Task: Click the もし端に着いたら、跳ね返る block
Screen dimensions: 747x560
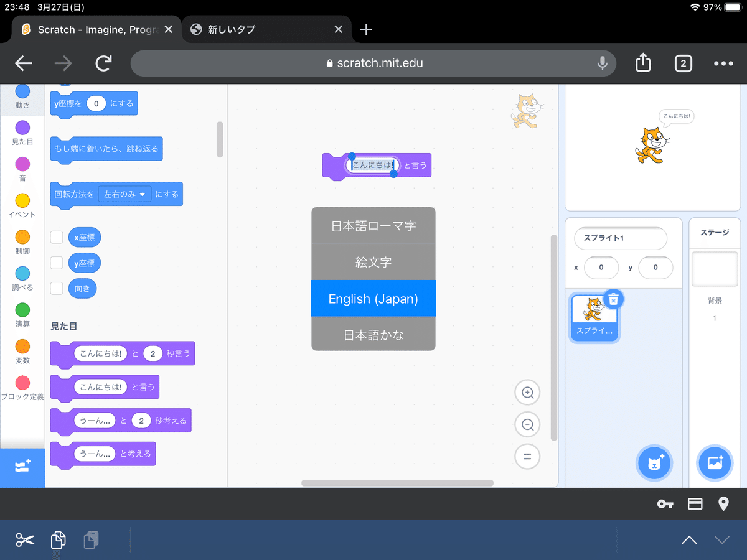Action: [106, 149]
